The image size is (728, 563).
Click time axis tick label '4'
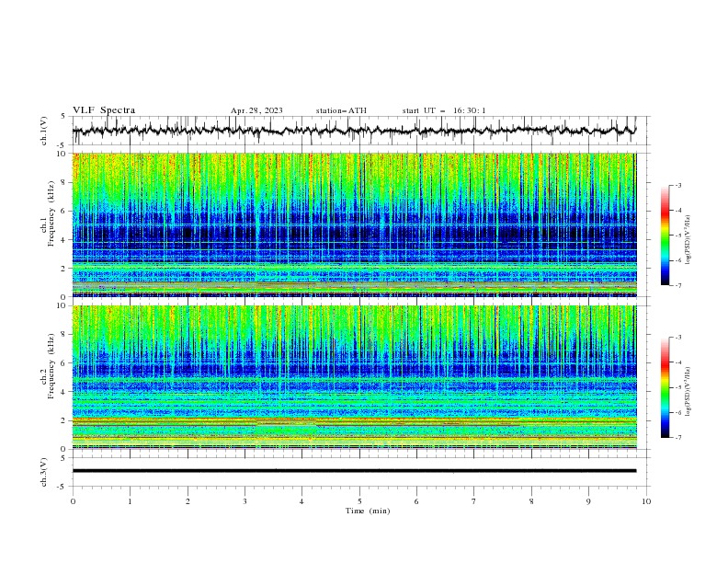click(301, 501)
